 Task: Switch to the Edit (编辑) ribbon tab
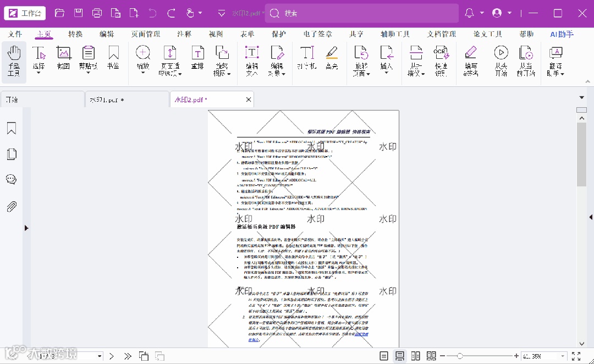pyautogui.click(x=107, y=34)
